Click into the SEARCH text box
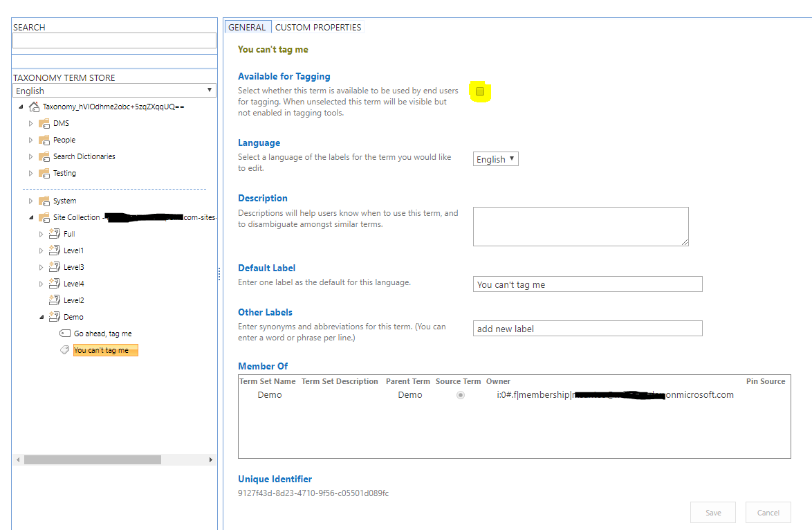 114,40
